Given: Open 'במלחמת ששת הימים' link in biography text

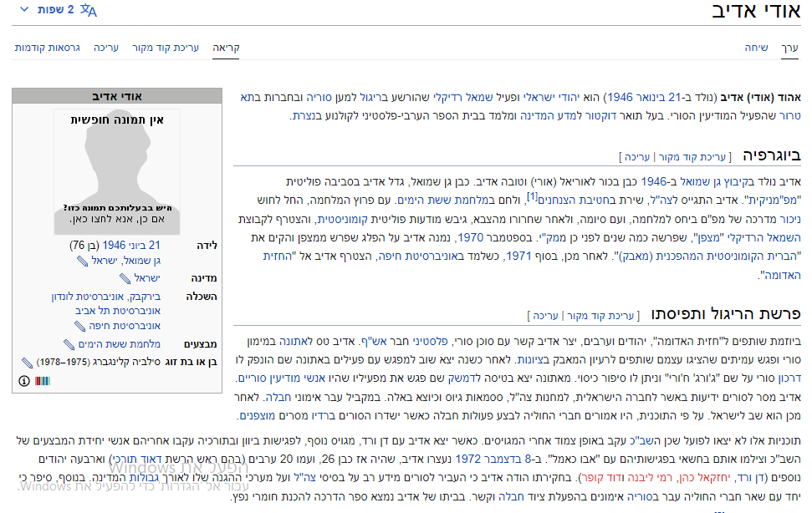Looking at the screenshot, I should [x=444, y=201].
